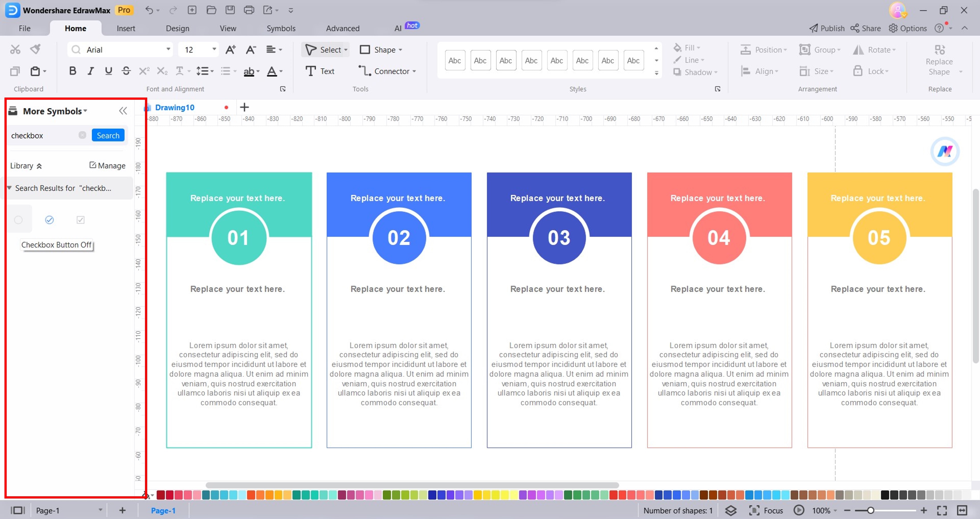Viewport: 980px width, 519px height.
Task: Expand the Connector tool dropdown
Action: pos(414,71)
